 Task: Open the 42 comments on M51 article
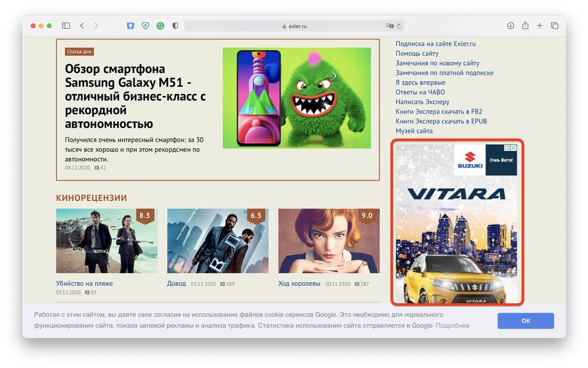tap(100, 168)
